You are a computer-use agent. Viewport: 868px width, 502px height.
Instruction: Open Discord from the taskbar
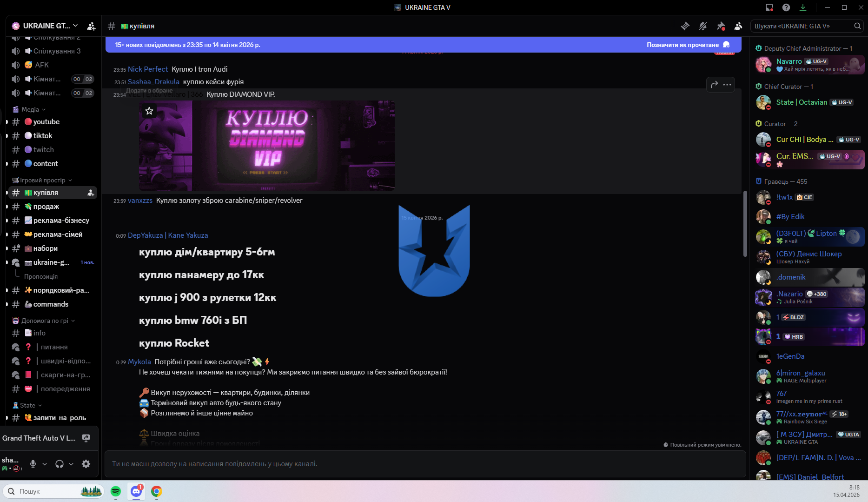tap(136, 491)
